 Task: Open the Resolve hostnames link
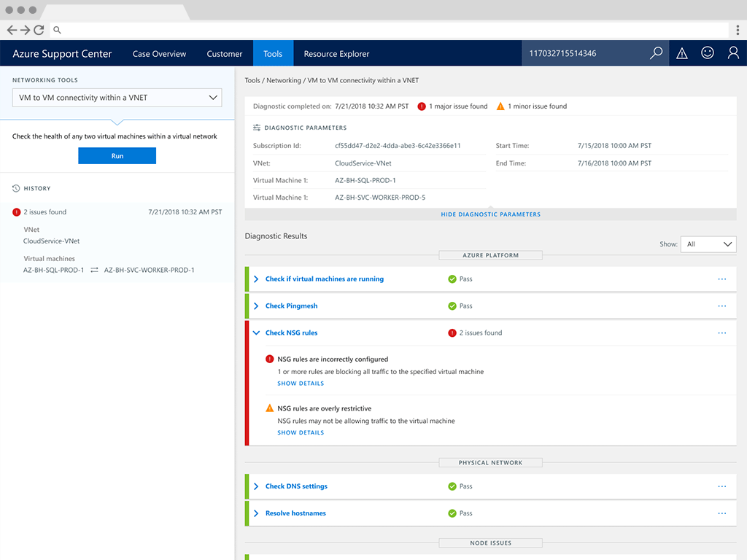[x=296, y=513]
